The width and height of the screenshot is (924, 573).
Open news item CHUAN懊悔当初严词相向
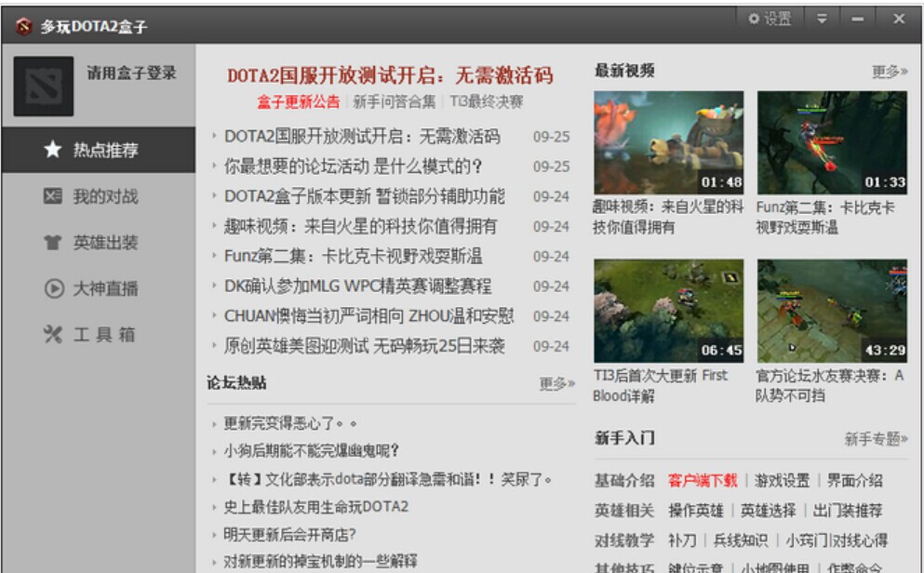(368, 316)
